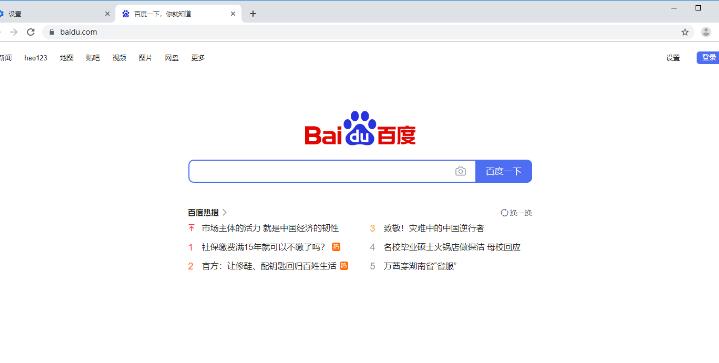Open the 设置 link at top right

pyautogui.click(x=673, y=58)
